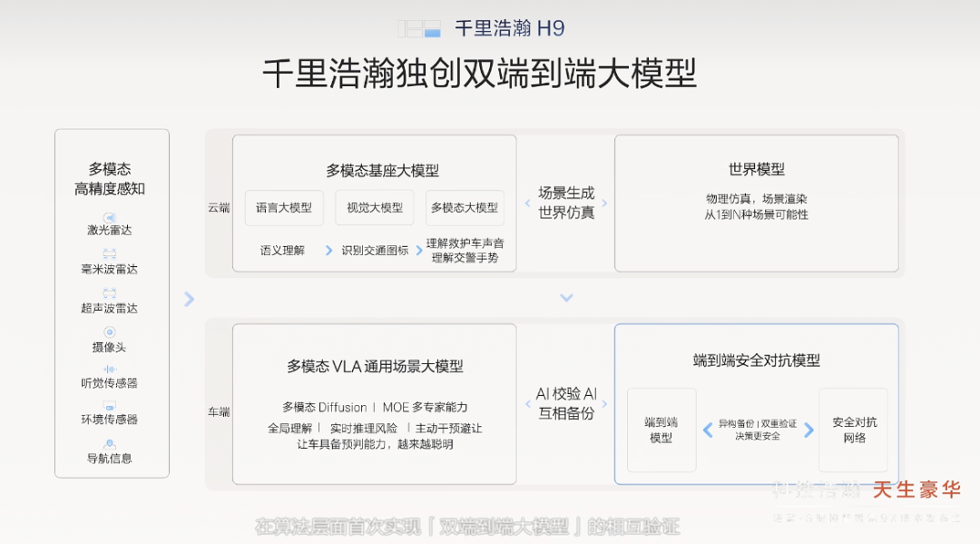Click the blue right arrow beside the sensor panel

tap(190, 299)
